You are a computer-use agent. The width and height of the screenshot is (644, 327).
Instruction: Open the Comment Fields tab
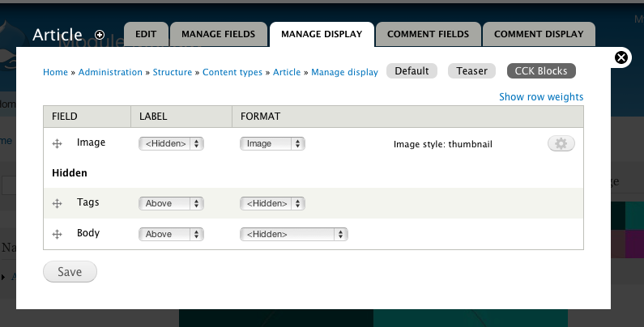pos(428,34)
